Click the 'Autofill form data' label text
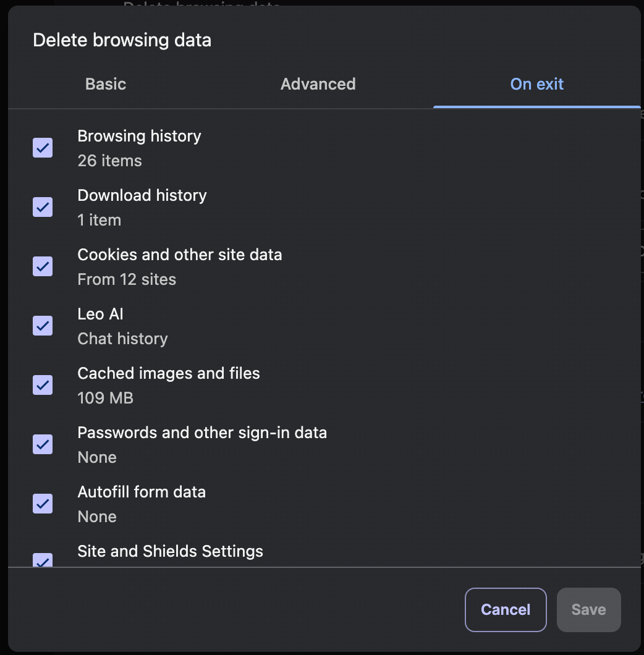This screenshot has width=644, height=655. click(142, 492)
